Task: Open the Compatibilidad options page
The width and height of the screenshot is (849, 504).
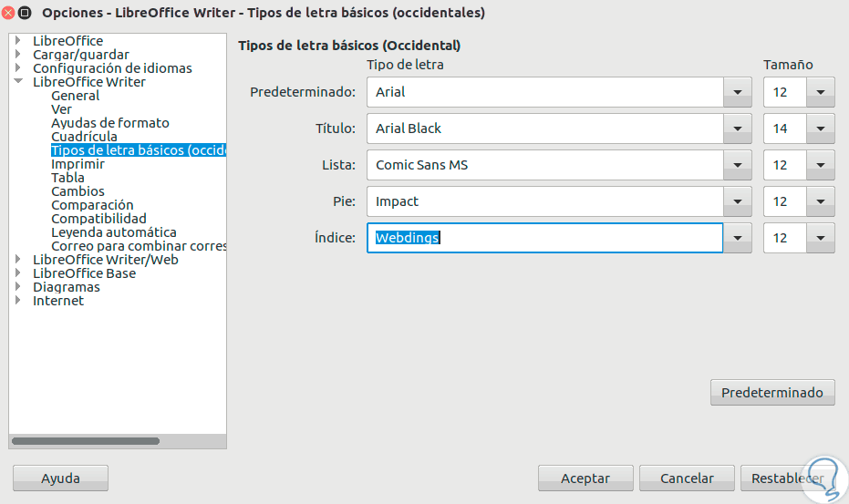Action: click(98, 219)
